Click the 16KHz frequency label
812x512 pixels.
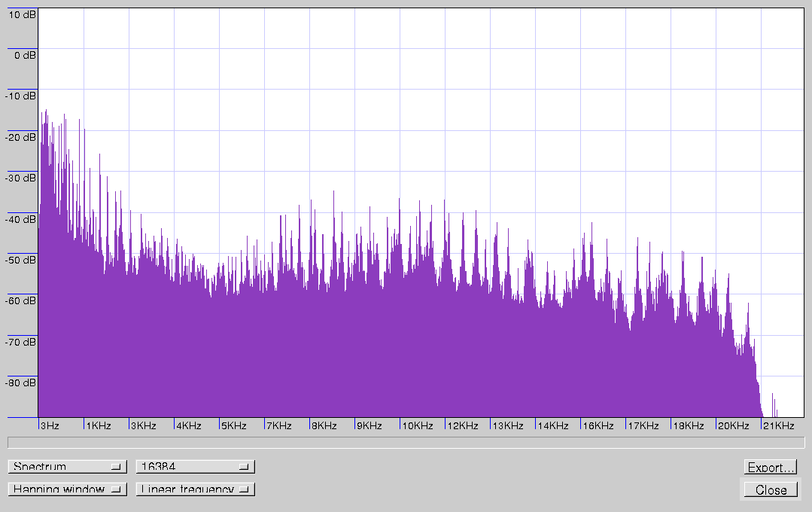click(598, 426)
